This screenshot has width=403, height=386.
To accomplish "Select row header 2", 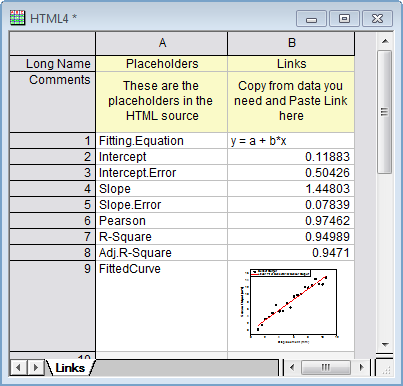I will 53,157.
